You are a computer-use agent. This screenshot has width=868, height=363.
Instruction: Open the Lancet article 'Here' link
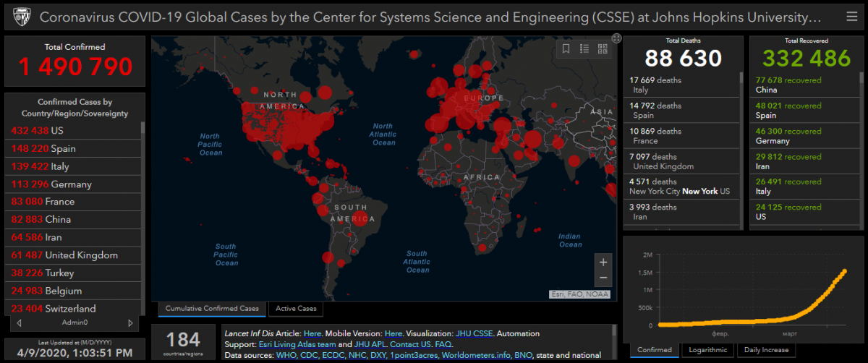(312, 333)
